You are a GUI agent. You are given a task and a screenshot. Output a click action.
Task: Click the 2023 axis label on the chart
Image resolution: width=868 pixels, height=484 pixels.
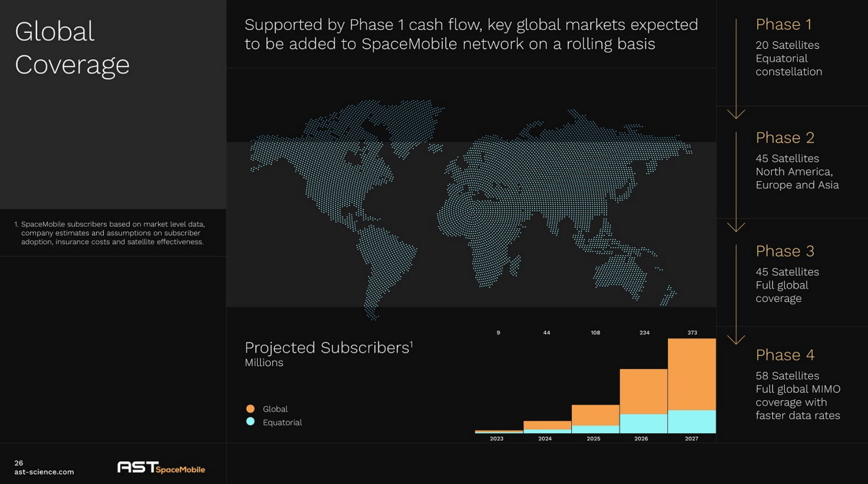click(x=497, y=439)
